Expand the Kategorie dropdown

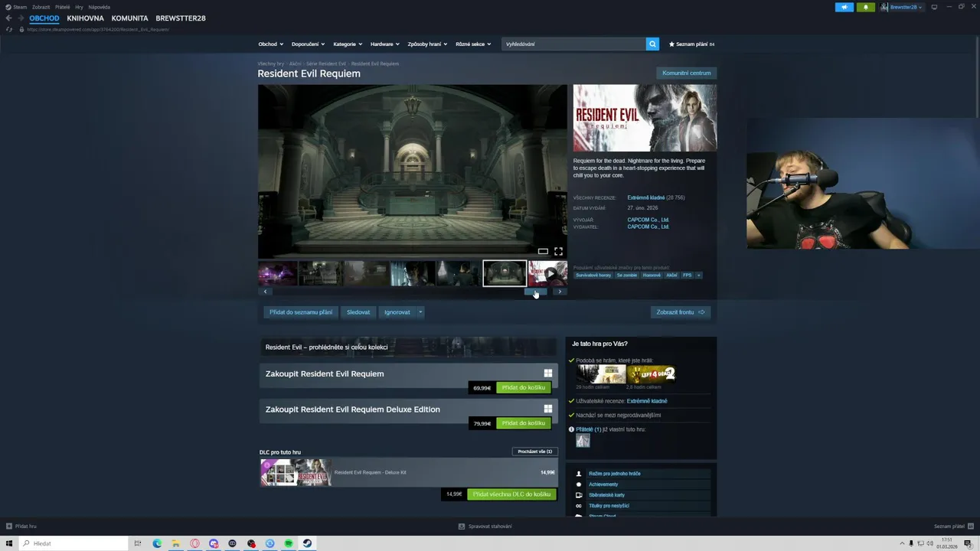348,44
